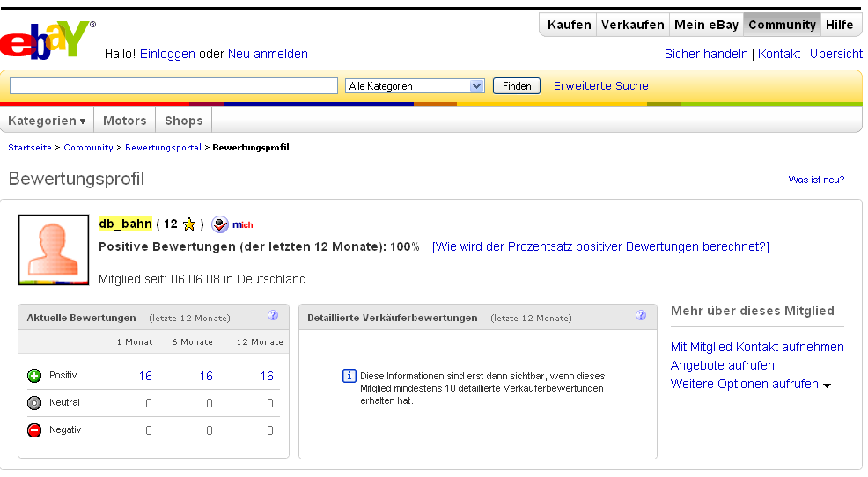The image size is (868, 477).
Task: Click the Neu anmelden link
Action: pos(268,54)
